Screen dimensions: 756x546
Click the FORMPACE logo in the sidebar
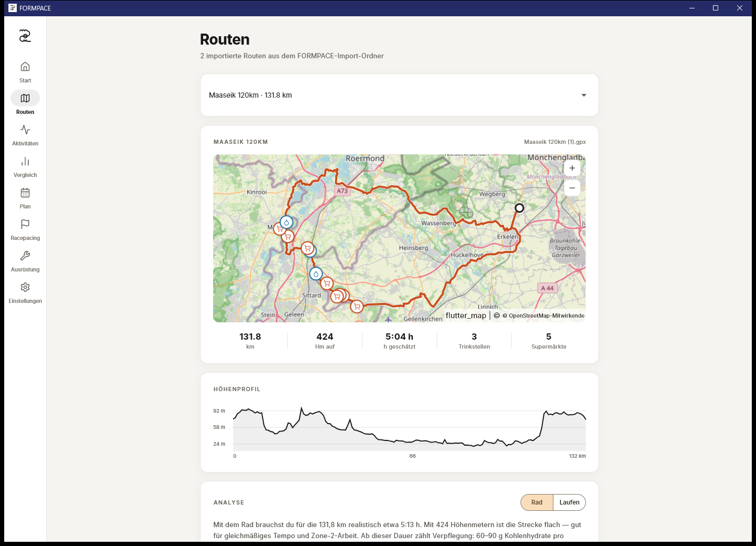click(25, 36)
